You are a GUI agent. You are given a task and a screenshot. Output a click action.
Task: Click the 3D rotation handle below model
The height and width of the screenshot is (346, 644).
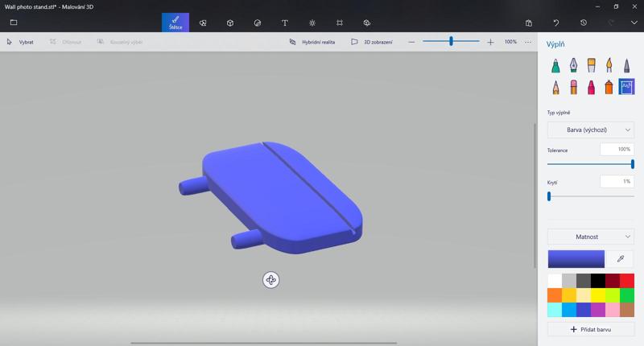click(270, 280)
